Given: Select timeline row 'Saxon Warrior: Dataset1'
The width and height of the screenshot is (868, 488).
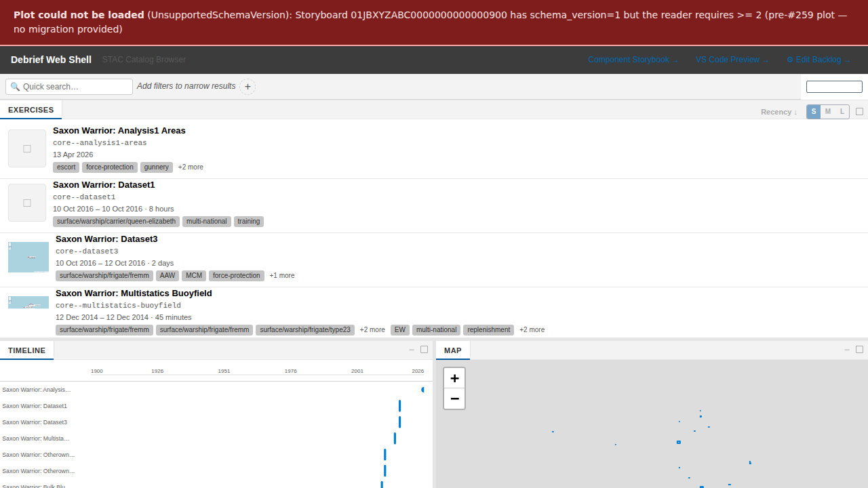Looking at the screenshot, I should (35, 406).
